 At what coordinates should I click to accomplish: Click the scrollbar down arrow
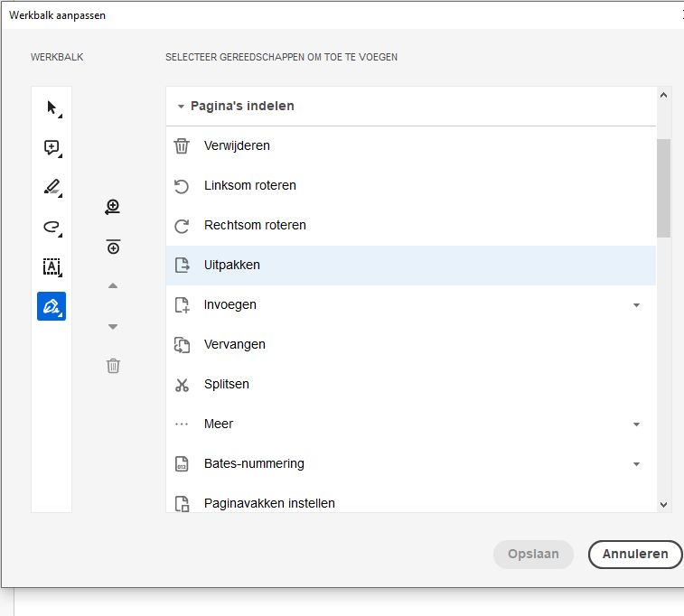tap(664, 505)
